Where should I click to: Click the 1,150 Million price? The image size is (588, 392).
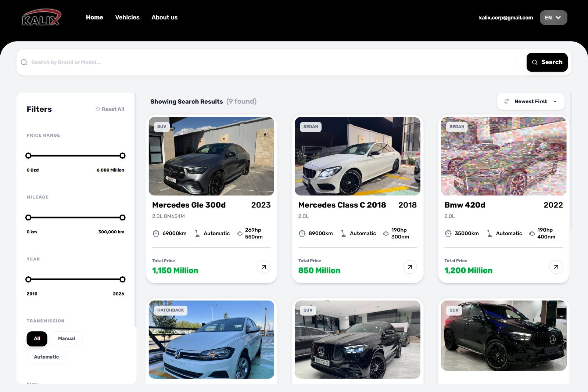[175, 270]
